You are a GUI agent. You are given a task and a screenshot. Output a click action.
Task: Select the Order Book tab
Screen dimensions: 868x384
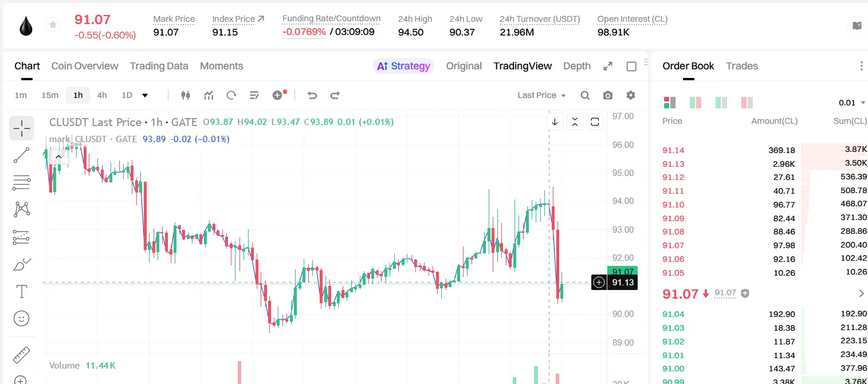688,66
